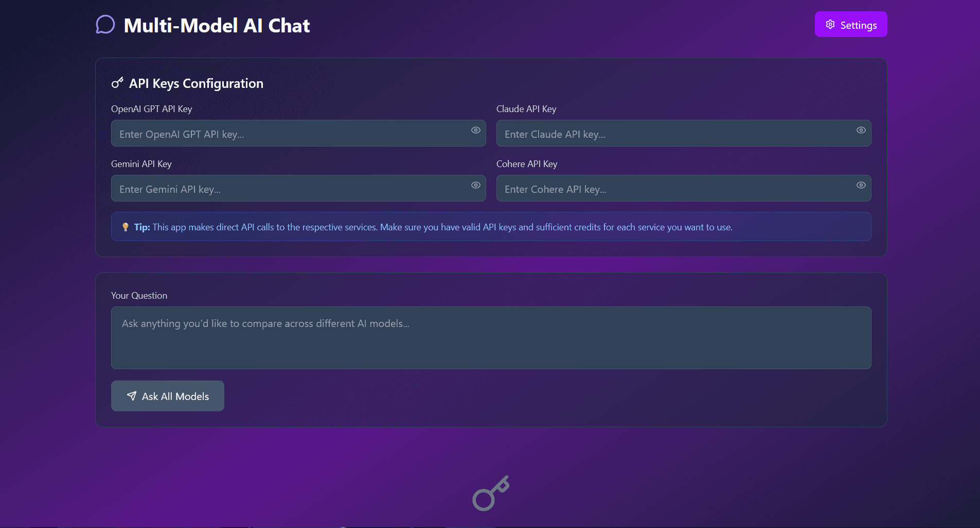
Task: Click the chat bubble logo icon
Action: coord(105,25)
